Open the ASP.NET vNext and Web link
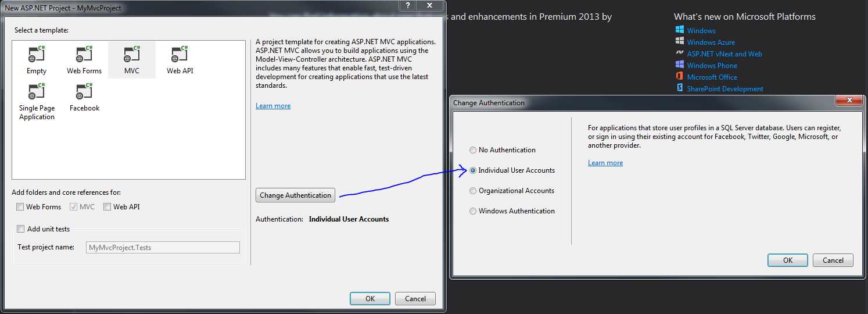The image size is (868, 314). pyautogui.click(x=724, y=54)
